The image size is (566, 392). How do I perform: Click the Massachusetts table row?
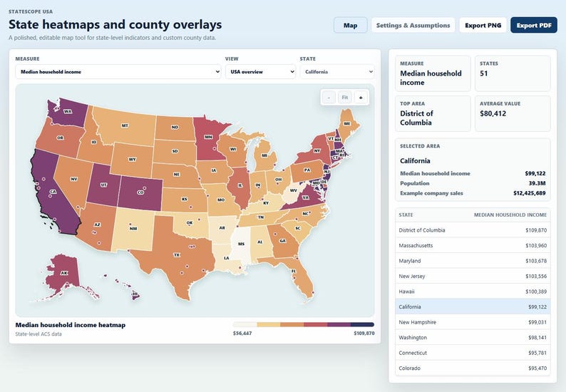point(473,245)
